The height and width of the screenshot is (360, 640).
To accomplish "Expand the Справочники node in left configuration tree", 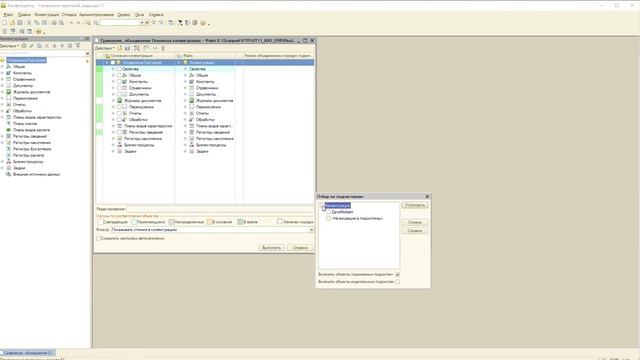I will point(2,79).
